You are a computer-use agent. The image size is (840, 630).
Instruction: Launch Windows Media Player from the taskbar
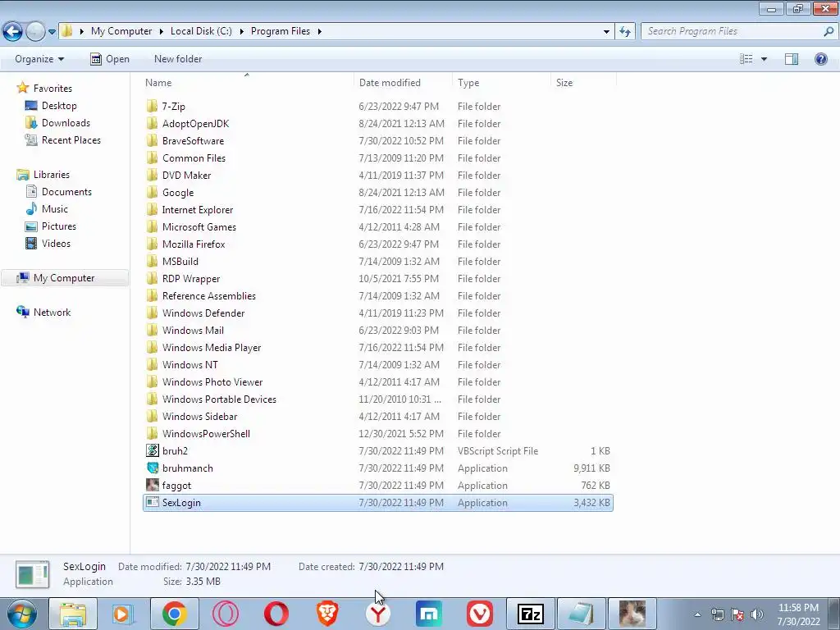[x=123, y=614]
